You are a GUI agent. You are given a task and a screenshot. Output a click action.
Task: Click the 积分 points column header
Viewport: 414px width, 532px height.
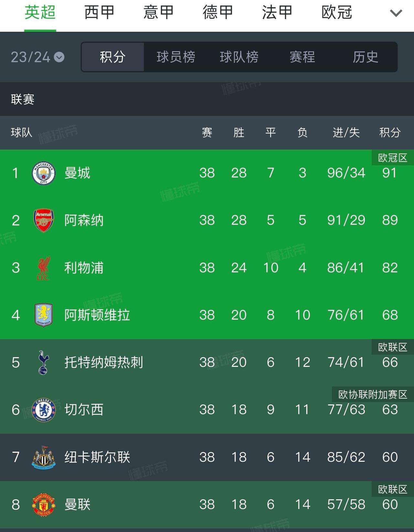390,132
